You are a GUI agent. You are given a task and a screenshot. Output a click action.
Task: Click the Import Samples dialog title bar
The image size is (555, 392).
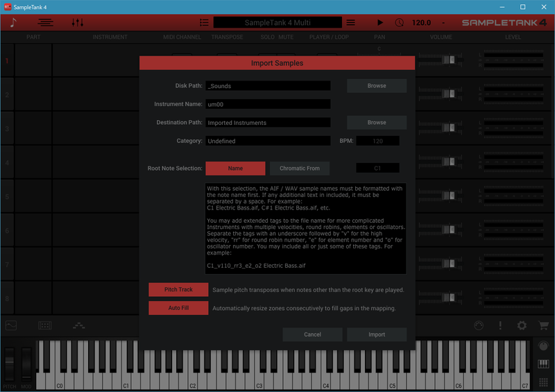277,63
